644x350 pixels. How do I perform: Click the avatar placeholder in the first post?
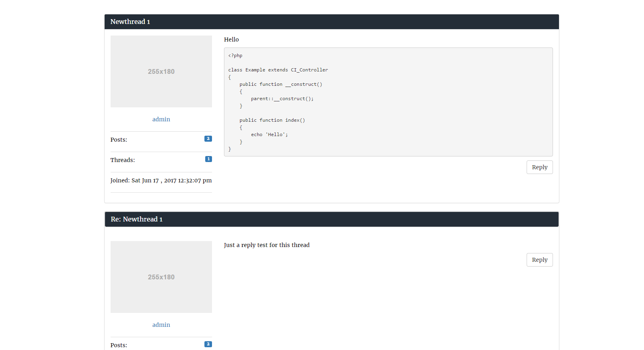click(161, 71)
